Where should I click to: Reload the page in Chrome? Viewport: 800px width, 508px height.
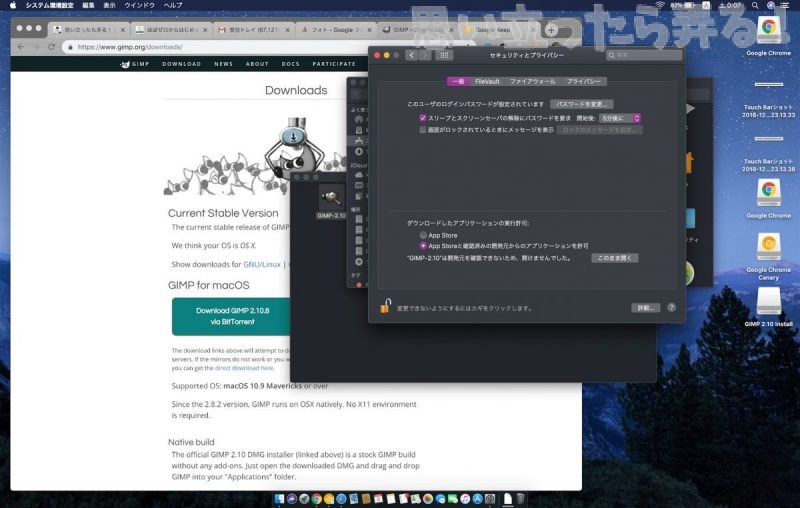click(x=52, y=47)
